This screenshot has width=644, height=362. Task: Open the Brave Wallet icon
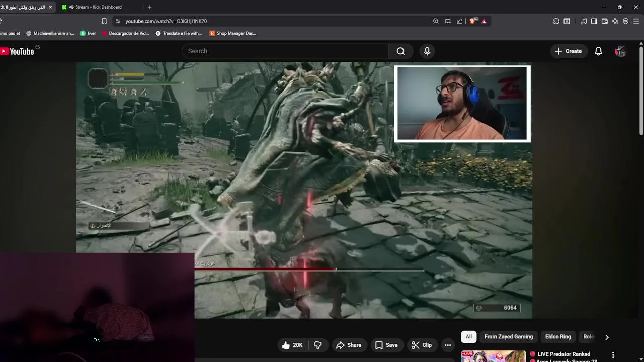(605, 21)
